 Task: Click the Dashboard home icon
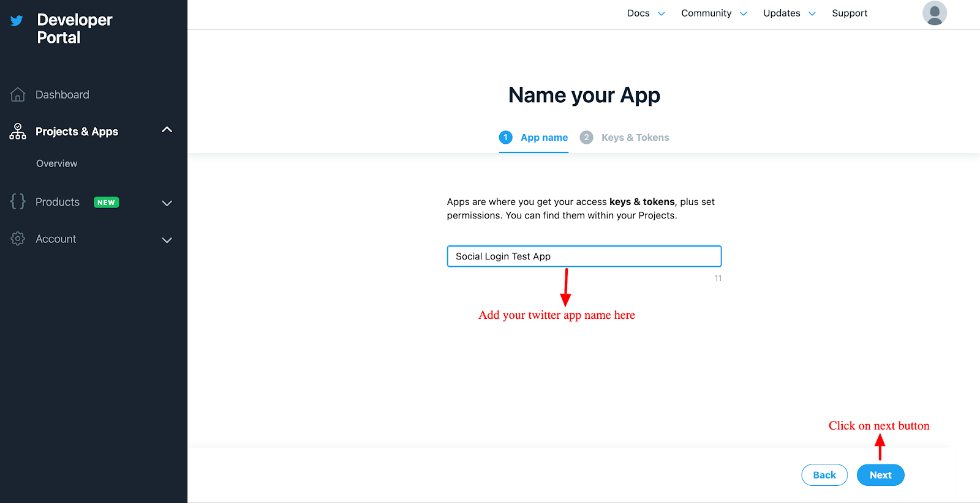pyautogui.click(x=18, y=94)
